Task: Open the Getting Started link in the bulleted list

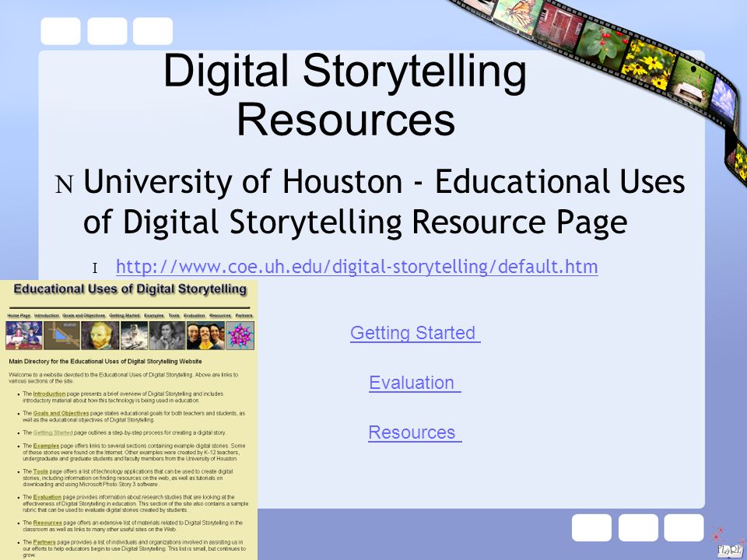Action: 53,433
